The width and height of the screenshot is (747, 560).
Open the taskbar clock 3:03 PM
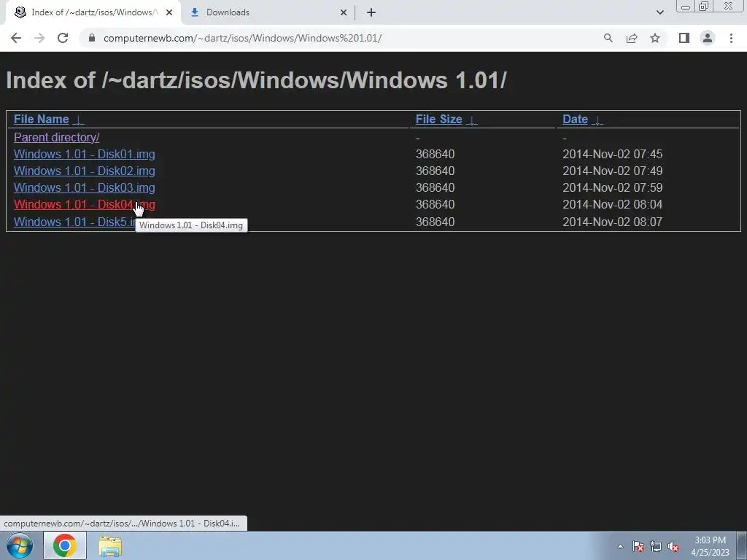710,546
